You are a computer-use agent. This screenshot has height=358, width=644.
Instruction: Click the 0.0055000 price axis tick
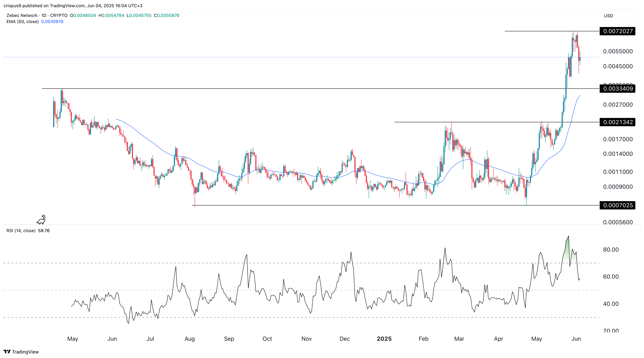(618, 52)
